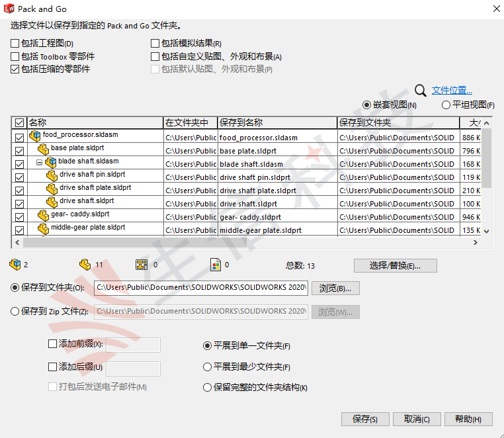The height and width of the screenshot is (438, 504).
Task: Click the horizontal scrollbar right arrow
Action: tap(476, 242)
